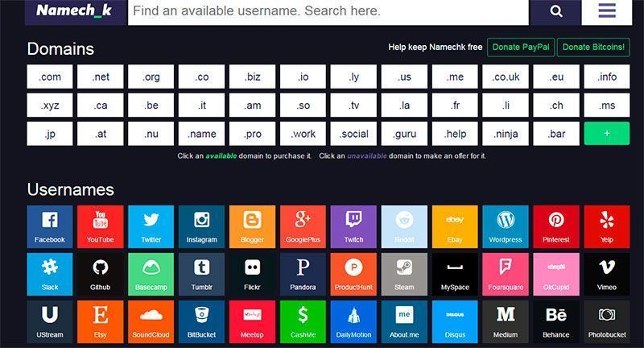Choose the .guru domain button
This screenshot has height=348, width=644.
[x=404, y=134]
